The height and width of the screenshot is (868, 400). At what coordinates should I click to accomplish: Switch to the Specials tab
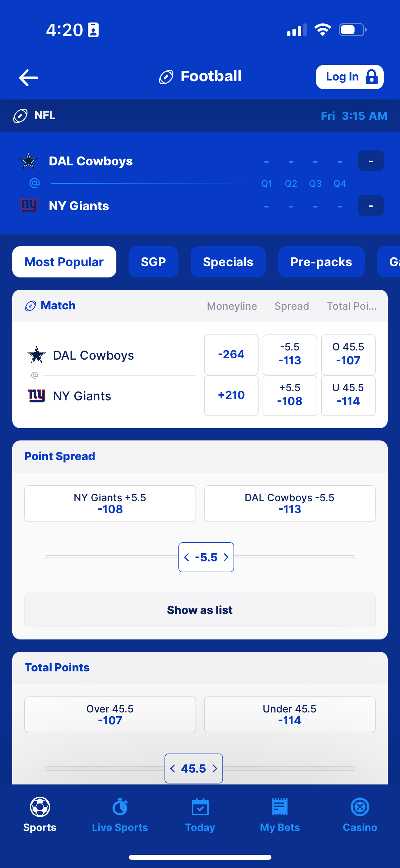coord(228,262)
